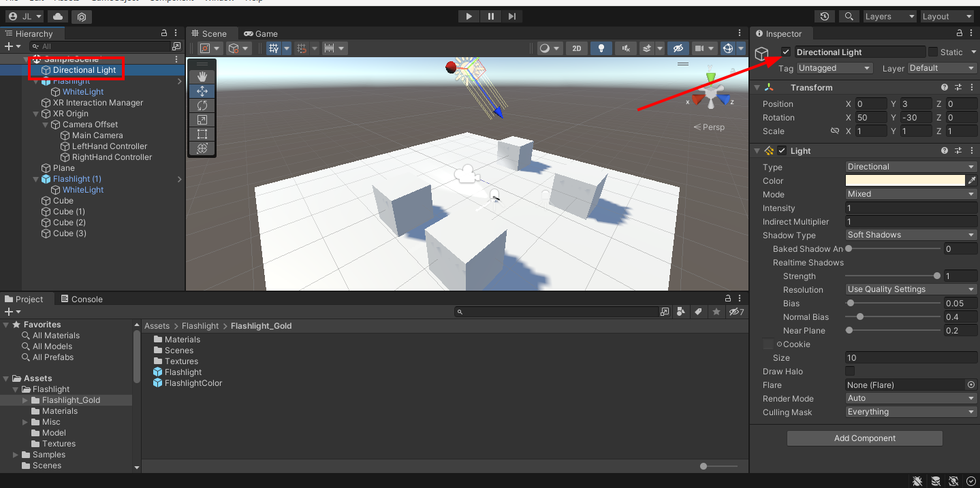Viewport: 980px width, 488px height.
Task: Enable 2D view mode
Action: coord(576,48)
